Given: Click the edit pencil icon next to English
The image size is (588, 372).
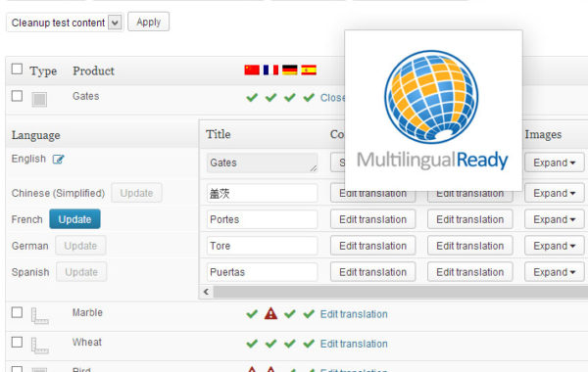Looking at the screenshot, I should pos(58,160).
